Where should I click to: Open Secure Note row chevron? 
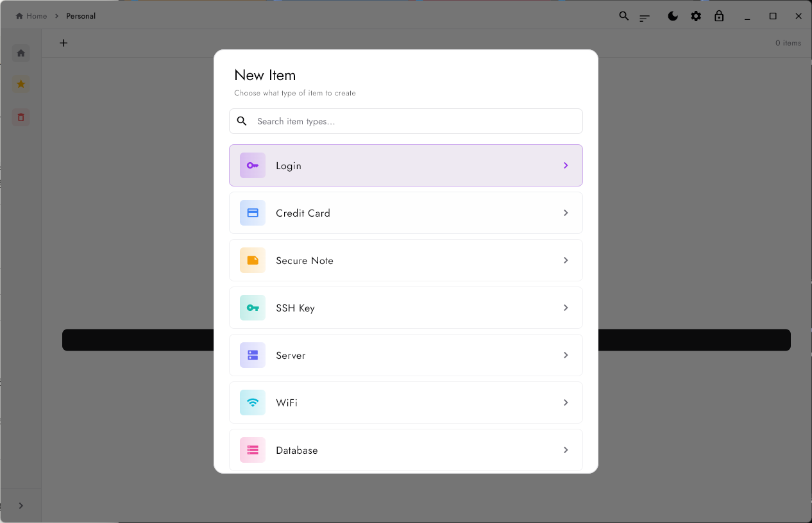[566, 260]
